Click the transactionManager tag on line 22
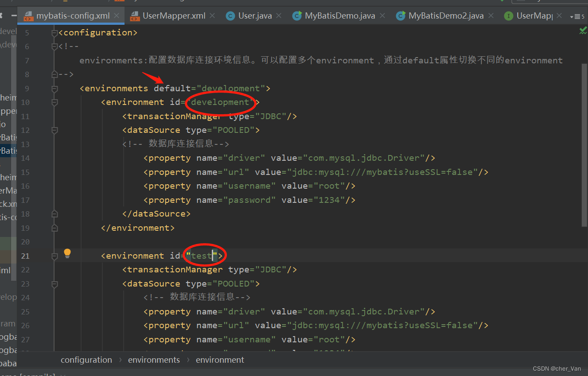588x376 pixels. (x=210, y=270)
